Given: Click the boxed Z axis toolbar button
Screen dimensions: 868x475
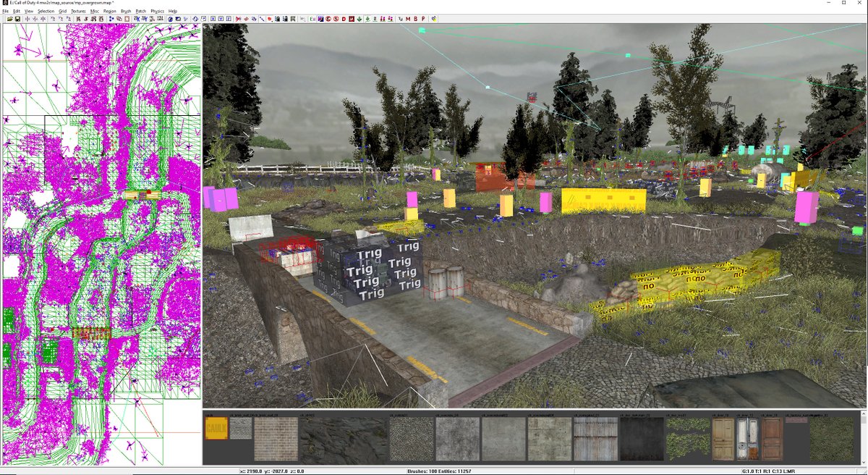Looking at the screenshot, I should (229, 19).
